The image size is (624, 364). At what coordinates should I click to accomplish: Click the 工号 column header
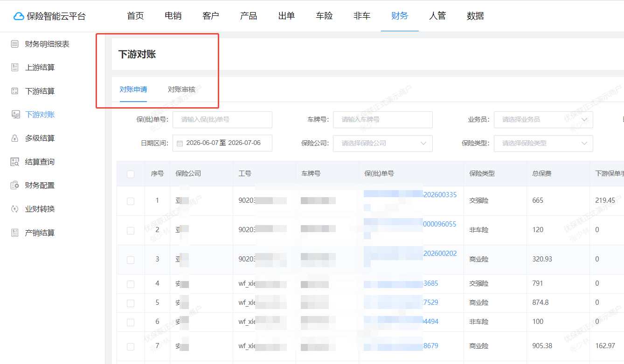[x=245, y=173]
